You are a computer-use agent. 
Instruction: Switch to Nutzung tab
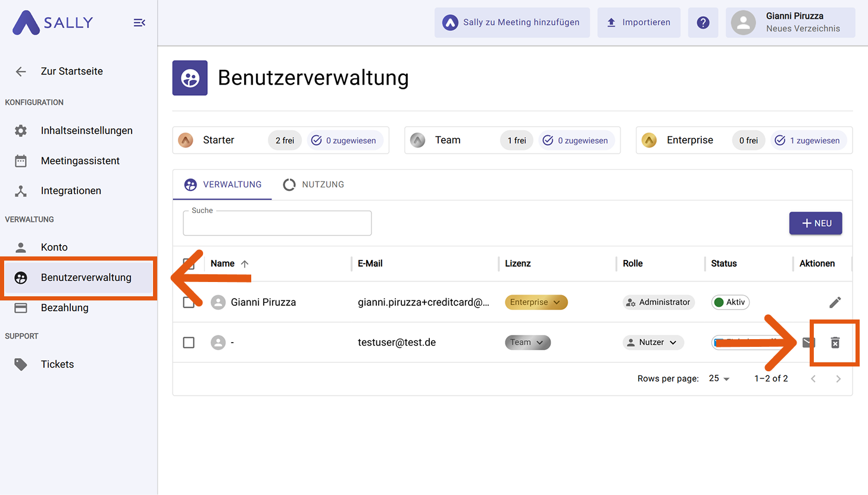pyautogui.click(x=314, y=184)
